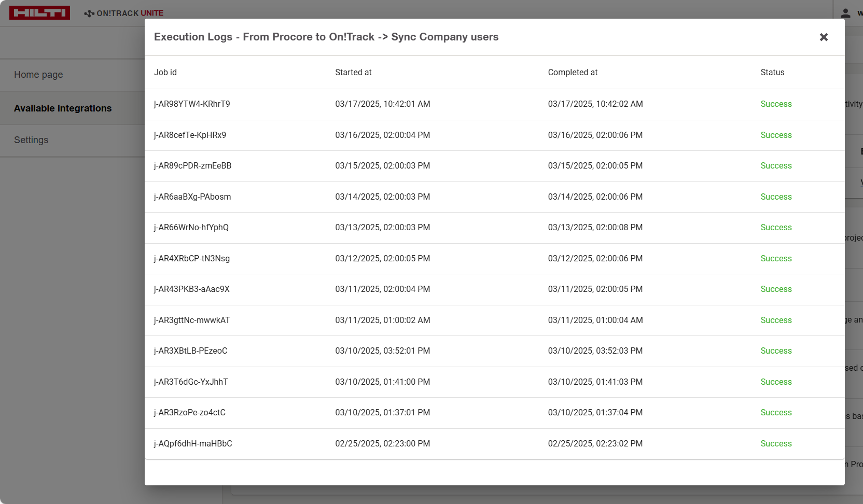Click start time 03/11/2025, 01:00:02 AM

pos(383,320)
